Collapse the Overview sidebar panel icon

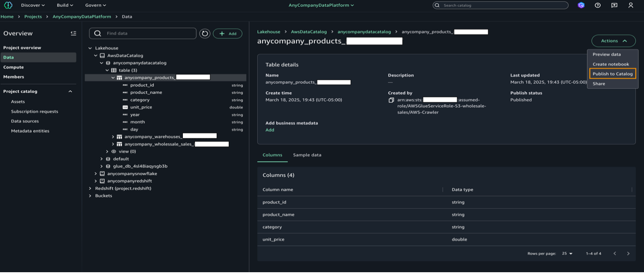tap(73, 33)
